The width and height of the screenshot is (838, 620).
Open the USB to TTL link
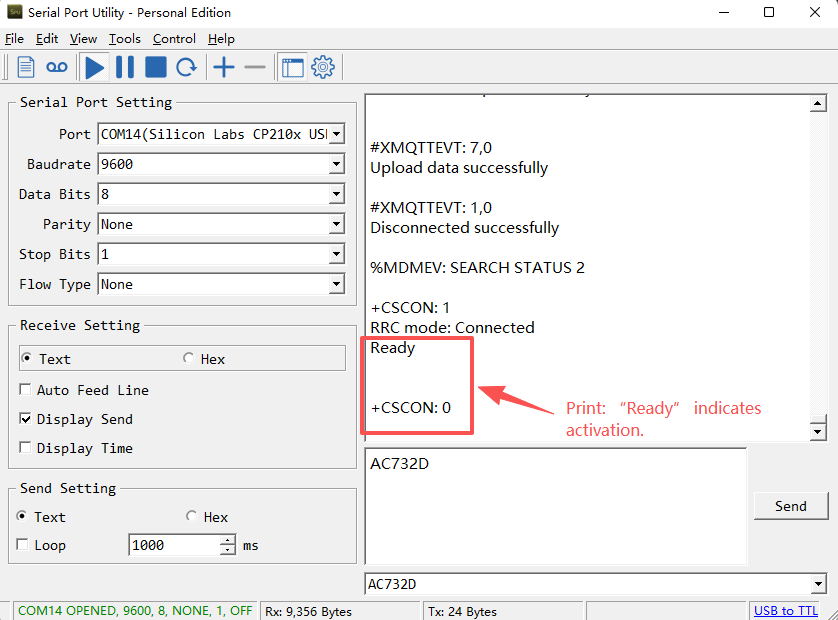point(786,611)
